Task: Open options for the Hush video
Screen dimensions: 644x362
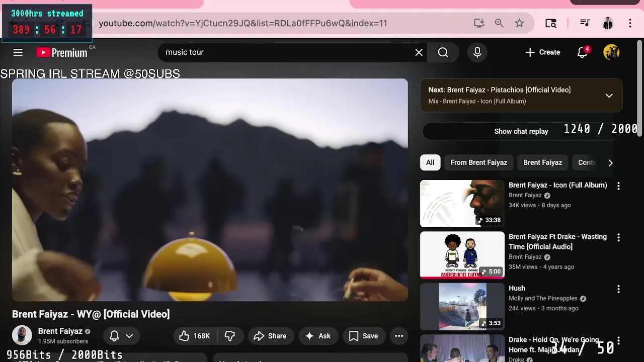Action: [x=618, y=289]
